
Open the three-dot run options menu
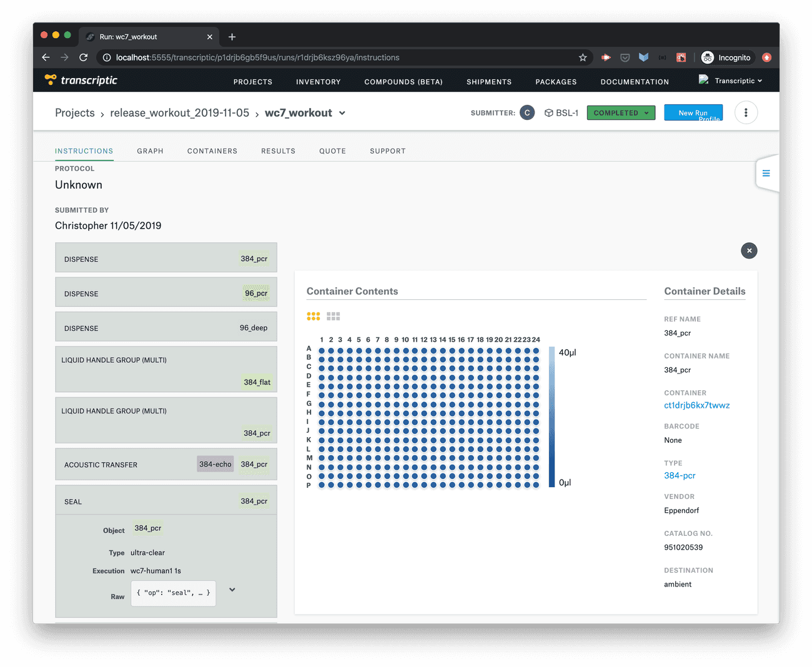point(746,113)
